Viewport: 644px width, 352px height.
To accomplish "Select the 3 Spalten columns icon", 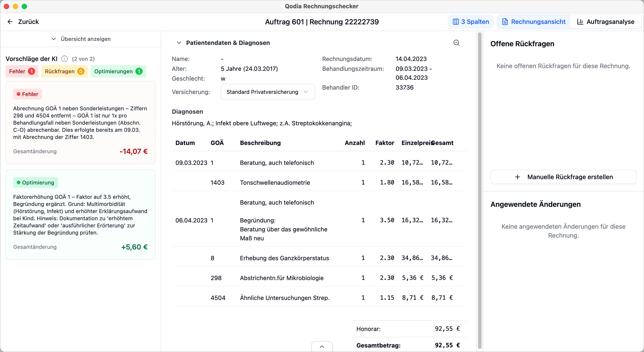I will click(456, 21).
